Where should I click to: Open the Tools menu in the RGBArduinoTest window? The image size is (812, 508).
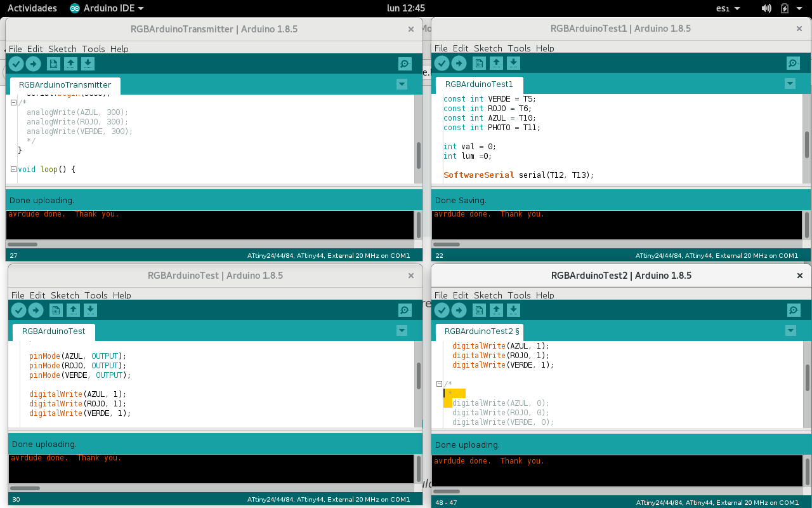96,295
